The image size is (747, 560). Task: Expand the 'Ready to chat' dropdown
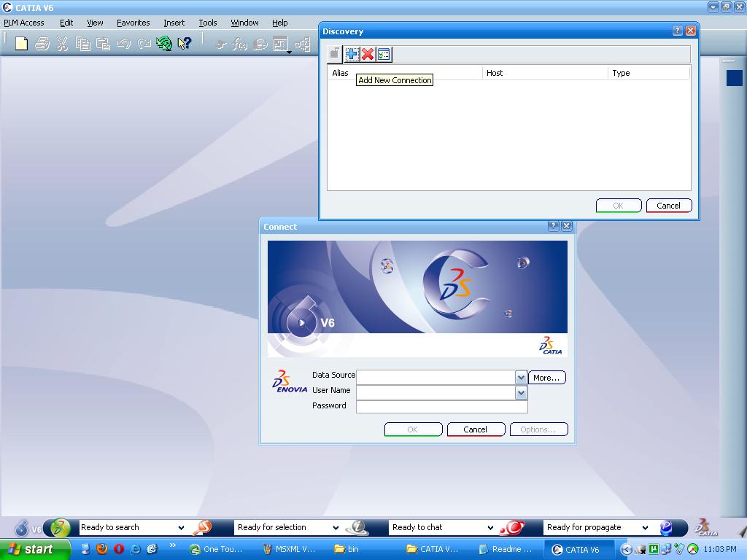[490, 528]
